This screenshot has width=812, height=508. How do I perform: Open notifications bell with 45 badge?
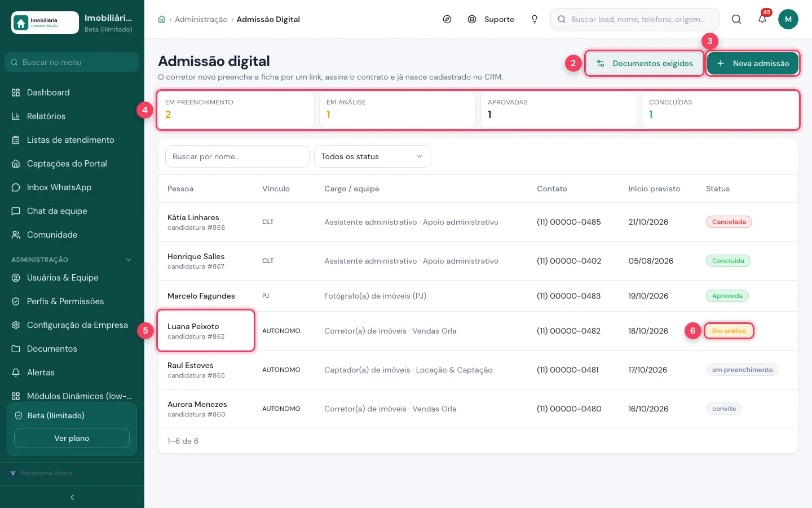click(762, 19)
